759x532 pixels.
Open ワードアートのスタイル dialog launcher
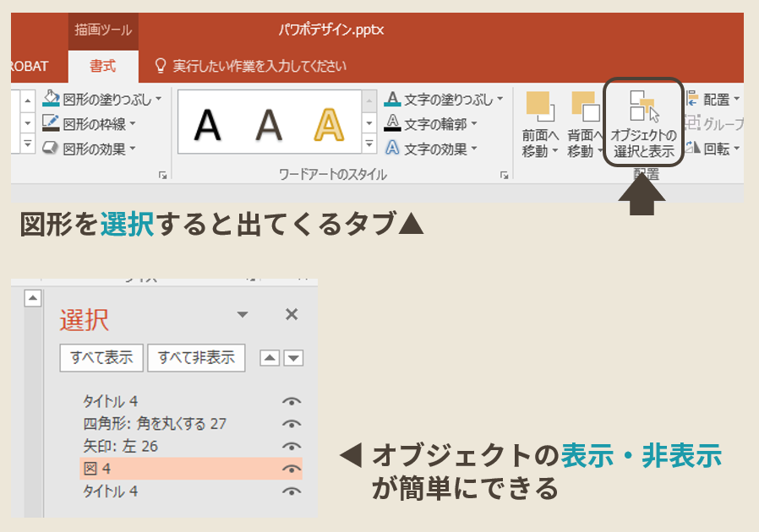504,175
